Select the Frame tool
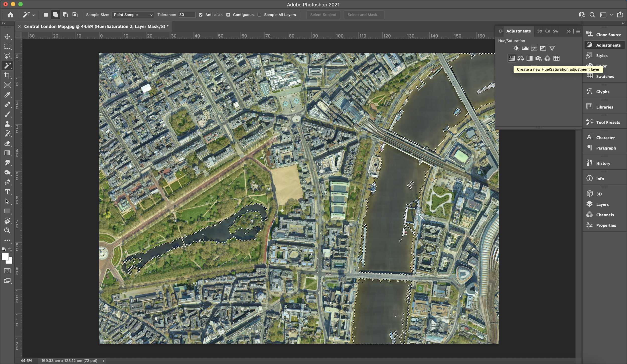 [7, 85]
